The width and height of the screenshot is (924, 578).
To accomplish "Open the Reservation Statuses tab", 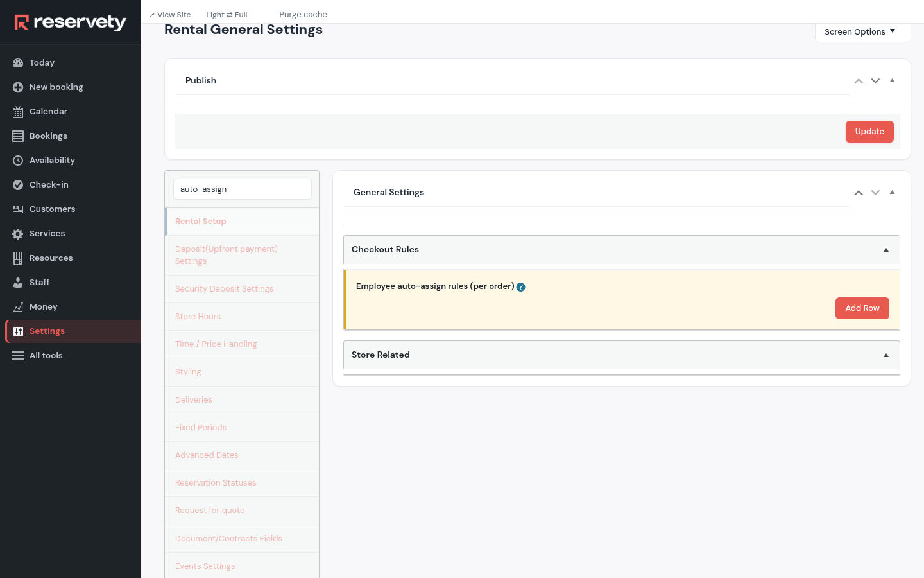I will pyautogui.click(x=242, y=483).
